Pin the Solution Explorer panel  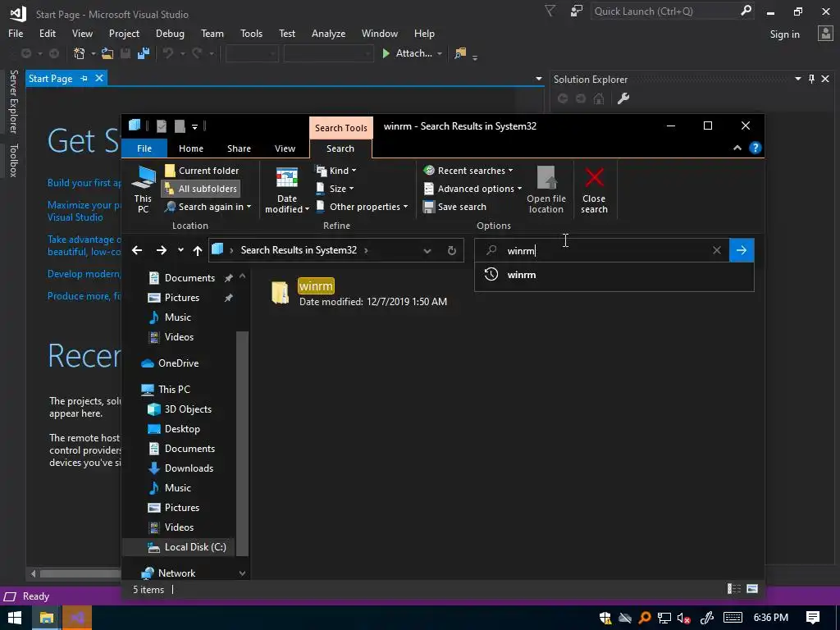811,79
